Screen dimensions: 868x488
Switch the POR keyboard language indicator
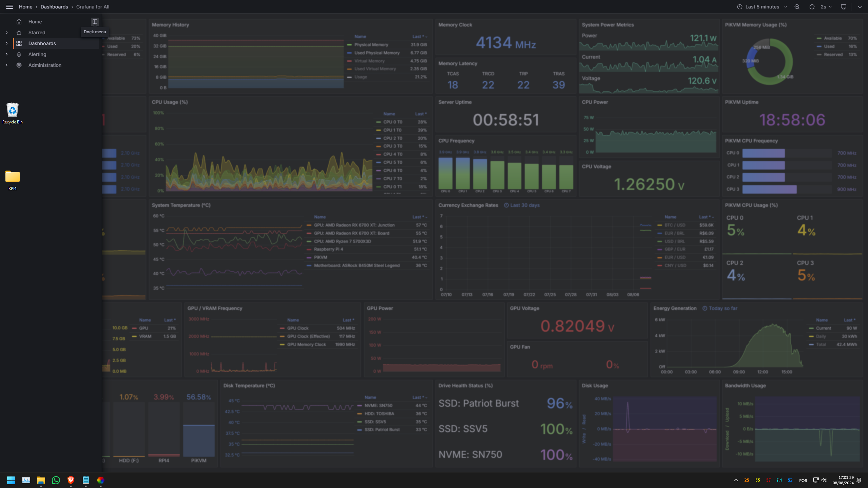(x=803, y=481)
